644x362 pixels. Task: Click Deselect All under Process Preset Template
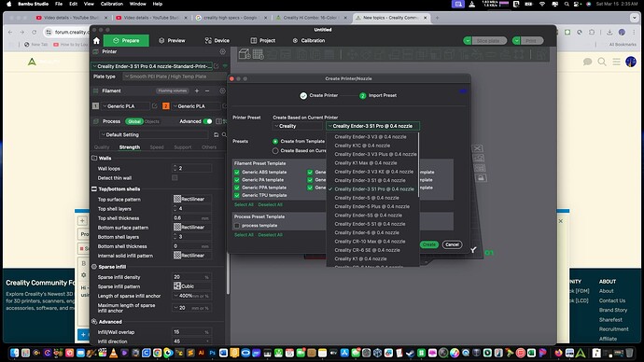pyautogui.click(x=271, y=235)
